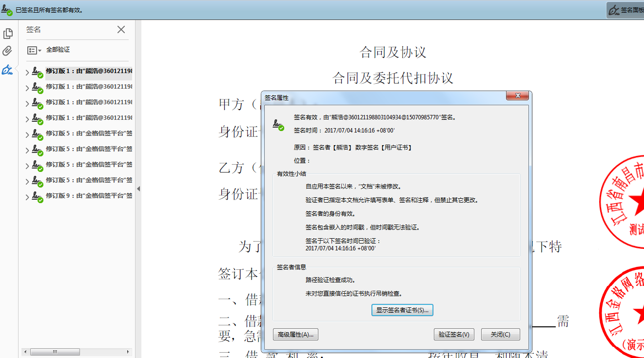The height and width of the screenshot is (358, 644).
Task: Click 关闭(C) to dismiss dialog
Action: click(x=500, y=334)
